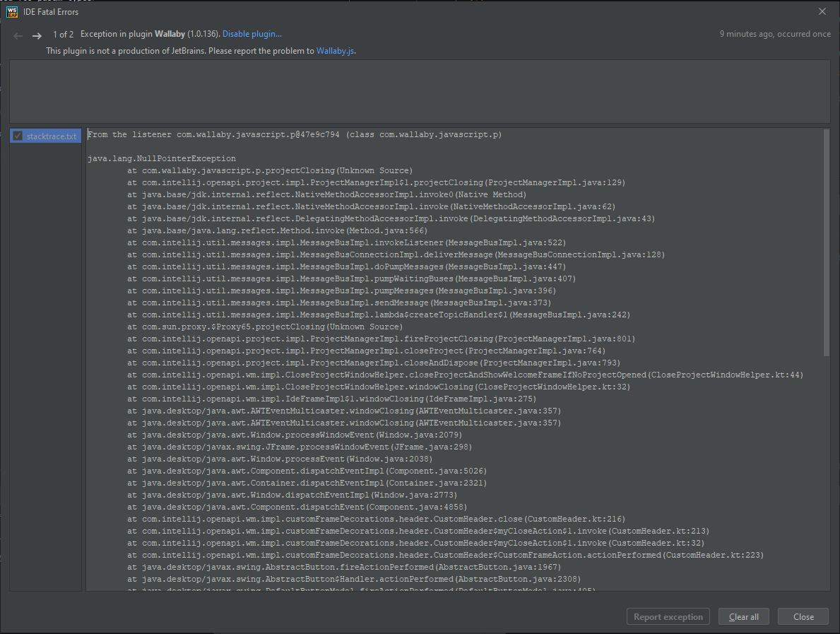Image resolution: width=840 pixels, height=634 pixels.
Task: Click the '9 minutes ago, occurred once' text
Action: pyautogui.click(x=775, y=34)
